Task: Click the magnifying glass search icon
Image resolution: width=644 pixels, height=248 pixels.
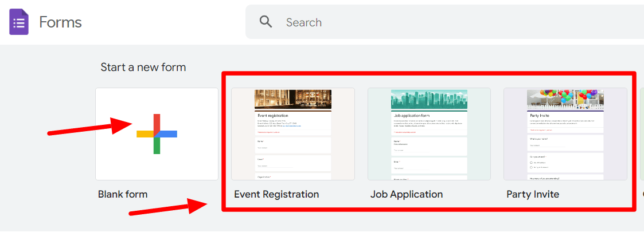Action: pos(266,22)
